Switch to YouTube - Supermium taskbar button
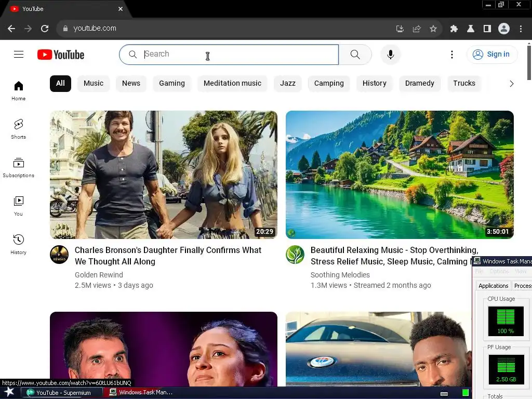 [x=62, y=393]
